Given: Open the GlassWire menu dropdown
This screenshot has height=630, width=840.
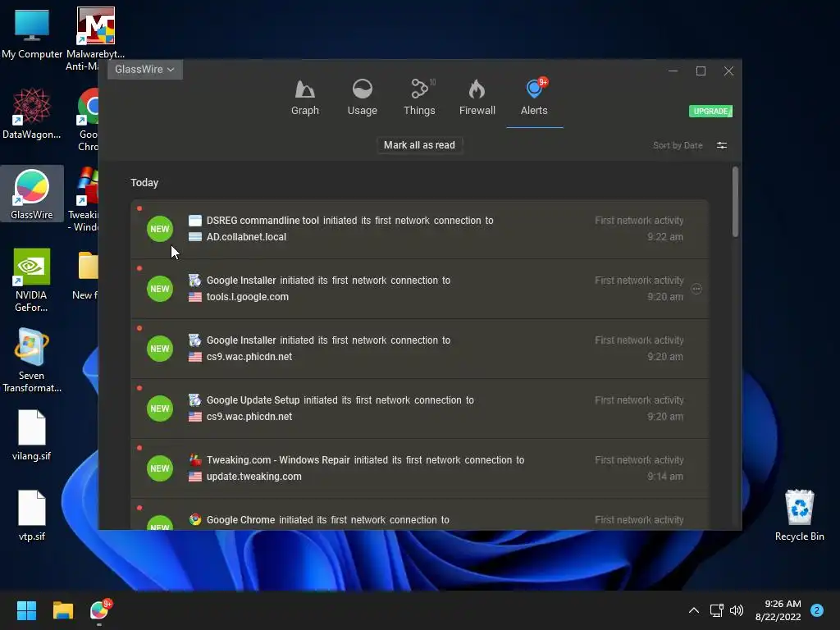Looking at the screenshot, I should click(144, 70).
